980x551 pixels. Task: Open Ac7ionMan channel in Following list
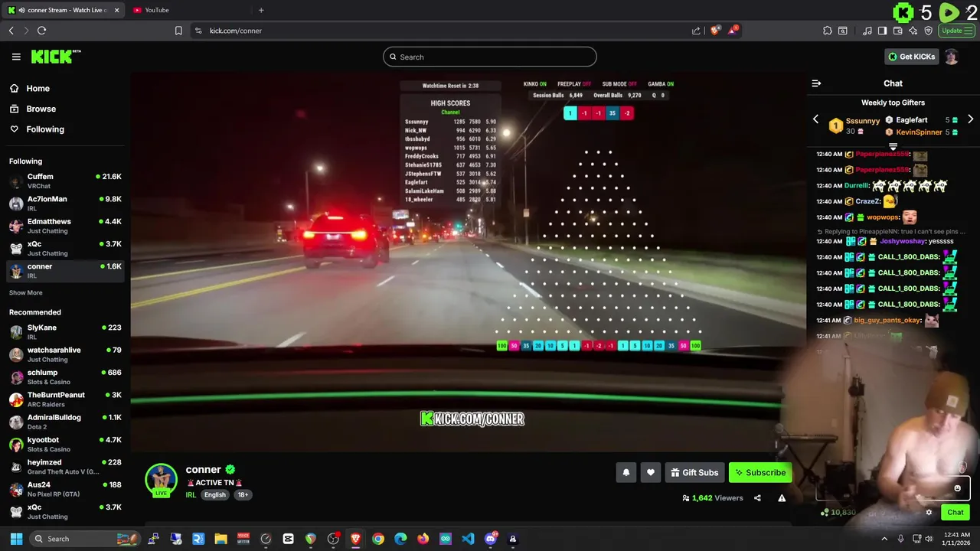[64, 203]
